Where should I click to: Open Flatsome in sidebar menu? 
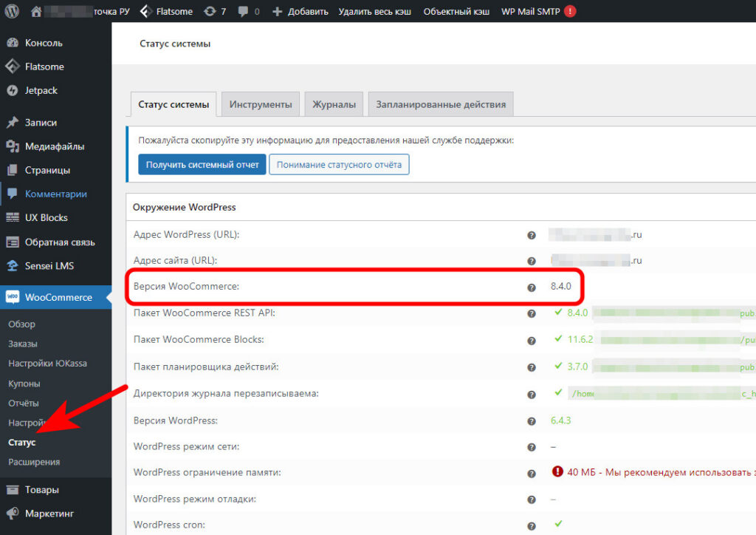(x=55, y=67)
